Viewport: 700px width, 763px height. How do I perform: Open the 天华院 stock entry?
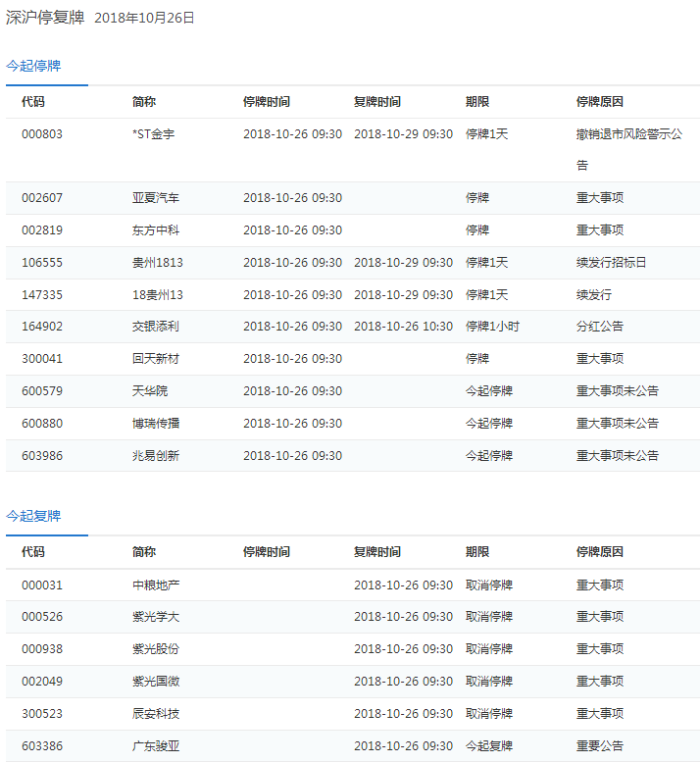click(150, 391)
